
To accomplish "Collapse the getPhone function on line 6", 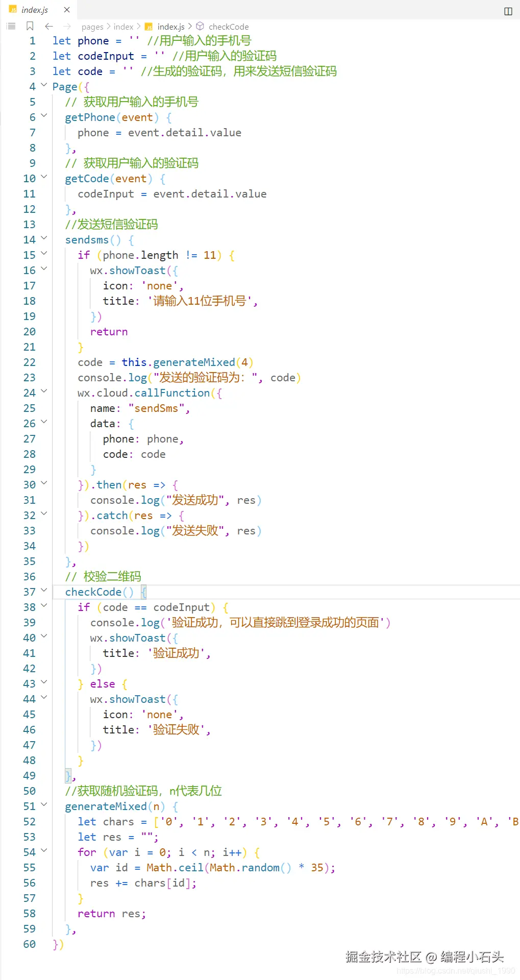I will [44, 116].
